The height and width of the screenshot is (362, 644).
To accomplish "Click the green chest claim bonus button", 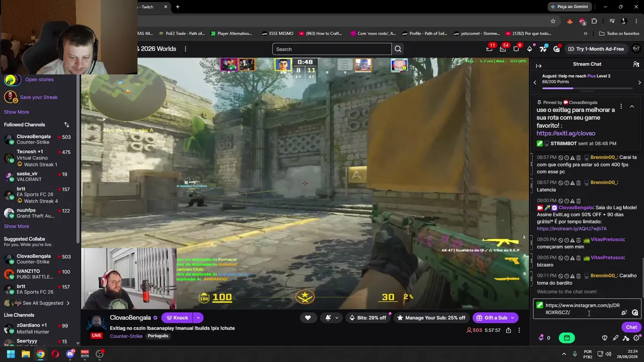I will point(567,338).
